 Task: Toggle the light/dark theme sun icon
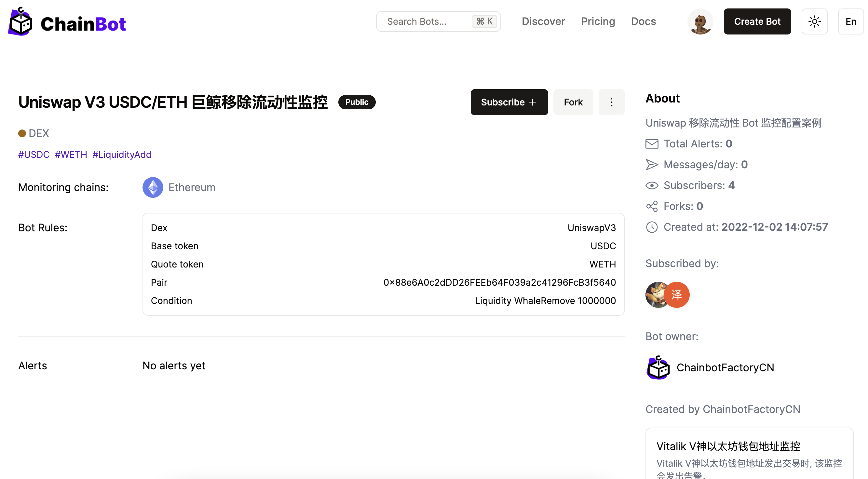point(814,21)
